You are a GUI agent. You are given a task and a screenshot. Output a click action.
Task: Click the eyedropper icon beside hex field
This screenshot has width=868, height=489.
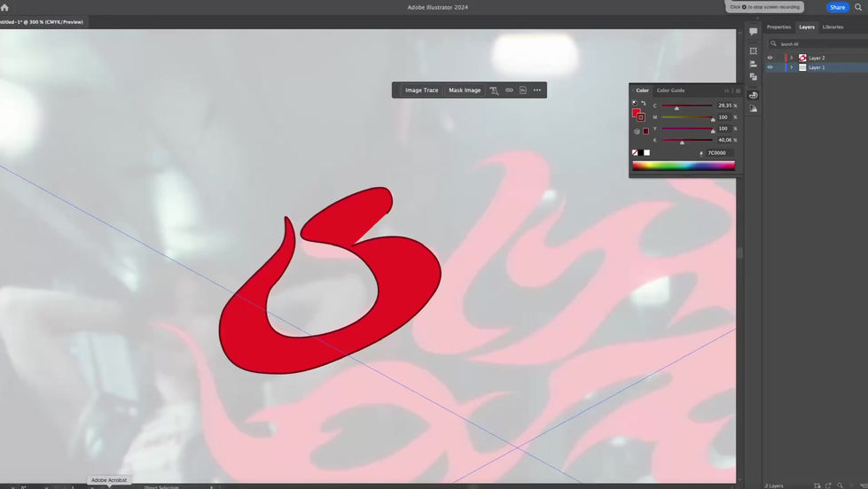point(701,153)
